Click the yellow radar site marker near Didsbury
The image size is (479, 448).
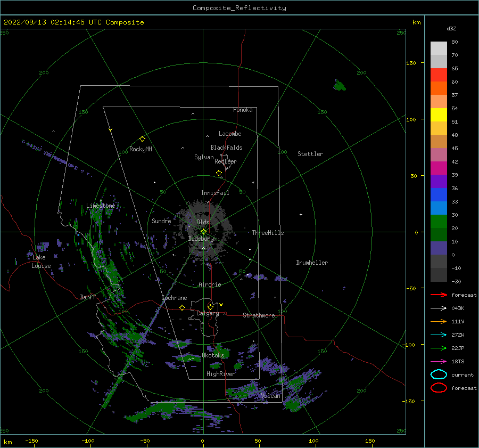[203, 232]
